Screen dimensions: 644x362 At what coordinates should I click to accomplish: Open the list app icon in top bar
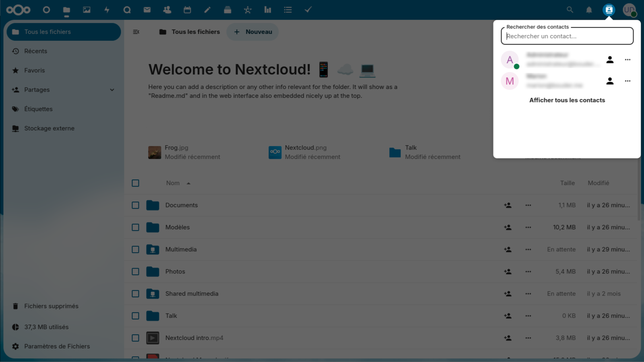pyautogui.click(x=288, y=10)
